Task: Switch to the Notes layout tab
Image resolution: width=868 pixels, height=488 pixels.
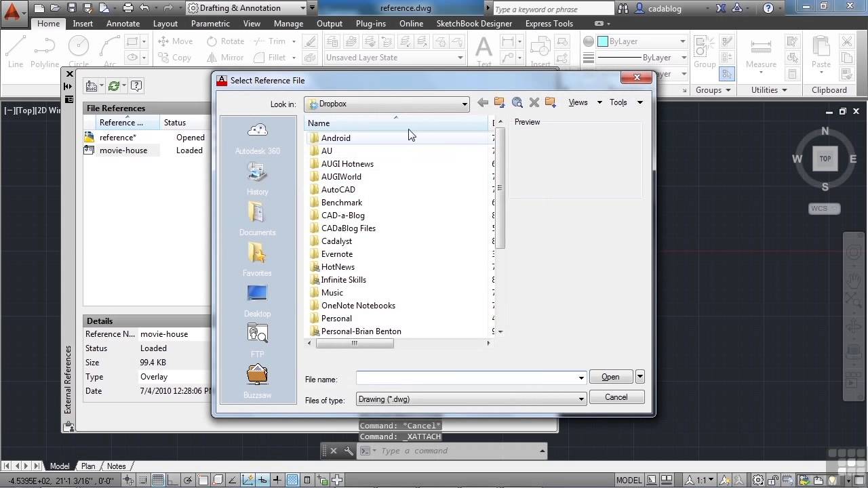Action: 116,466
